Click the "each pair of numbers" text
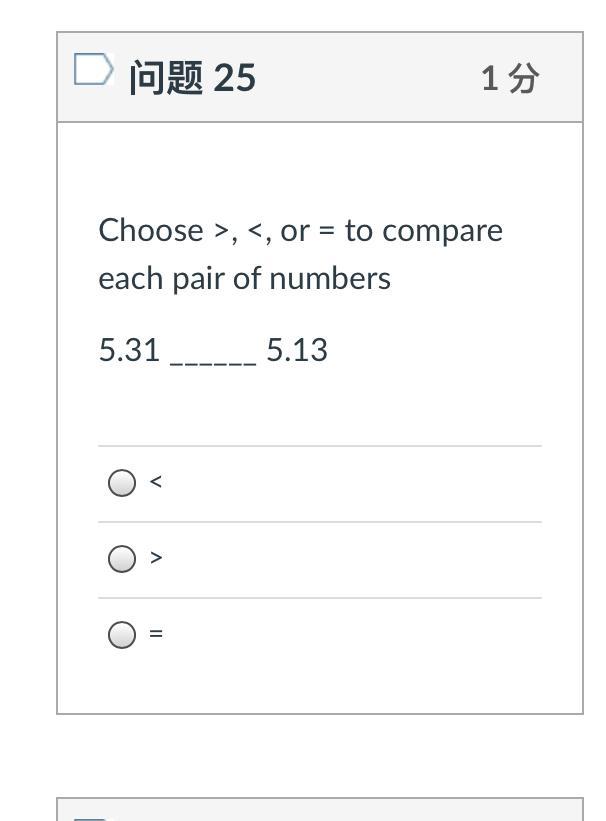The height and width of the screenshot is (821, 606). point(244,278)
